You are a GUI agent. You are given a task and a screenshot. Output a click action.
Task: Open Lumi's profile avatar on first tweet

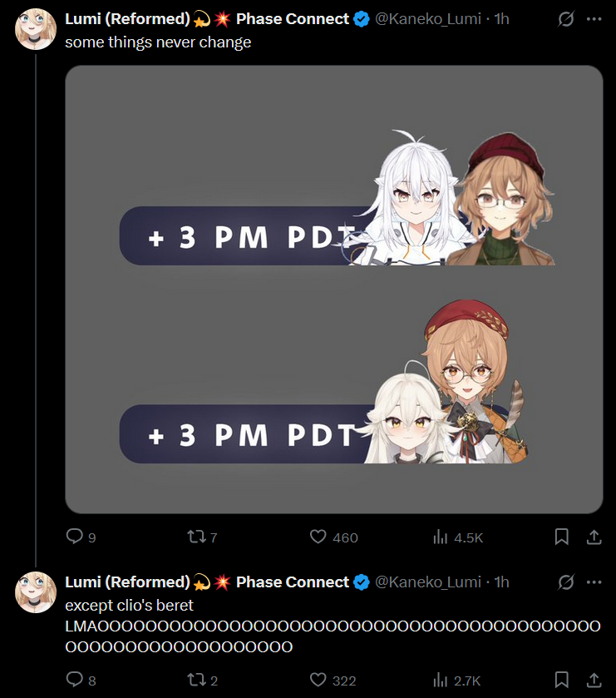pos(36,29)
